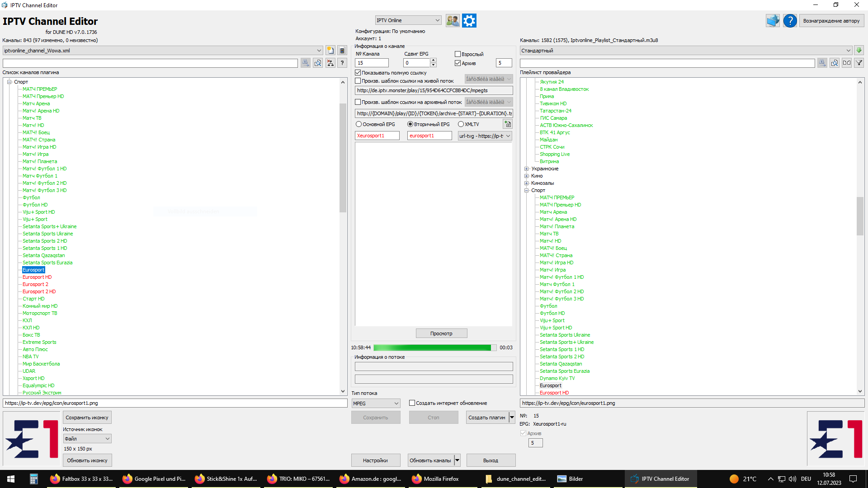Select Dynamo Kyiv TV in playlist
This screenshot has width=868, height=488.
pyautogui.click(x=557, y=379)
